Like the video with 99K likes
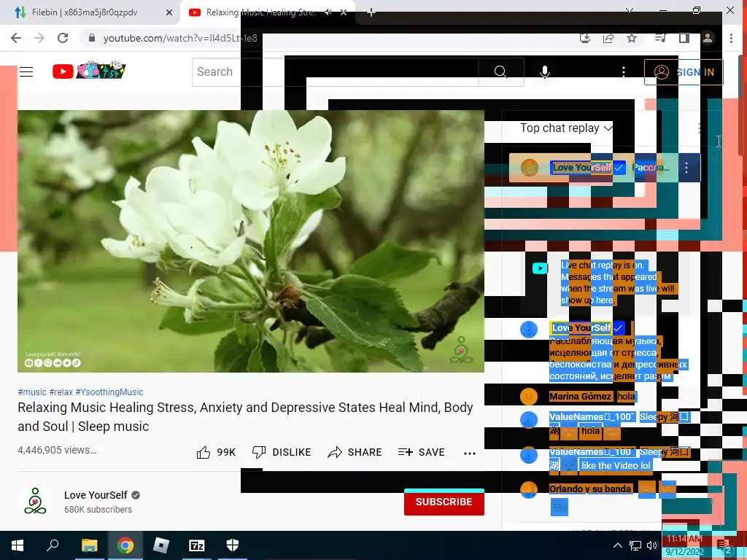 216,452
